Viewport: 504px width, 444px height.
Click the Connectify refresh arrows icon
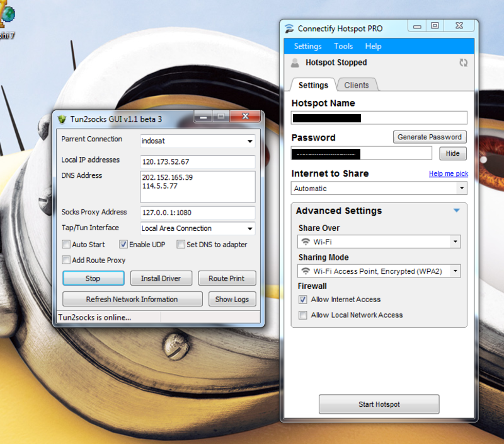point(463,62)
